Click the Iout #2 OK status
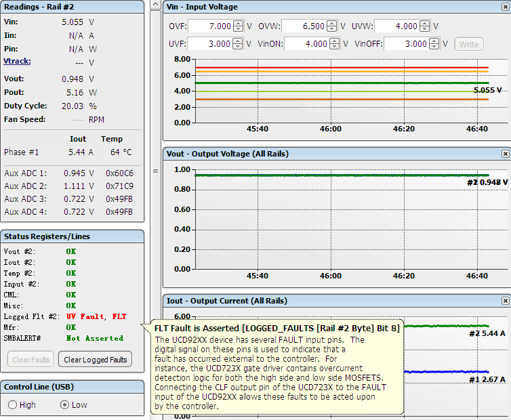The width and height of the screenshot is (511, 420). 71,262
